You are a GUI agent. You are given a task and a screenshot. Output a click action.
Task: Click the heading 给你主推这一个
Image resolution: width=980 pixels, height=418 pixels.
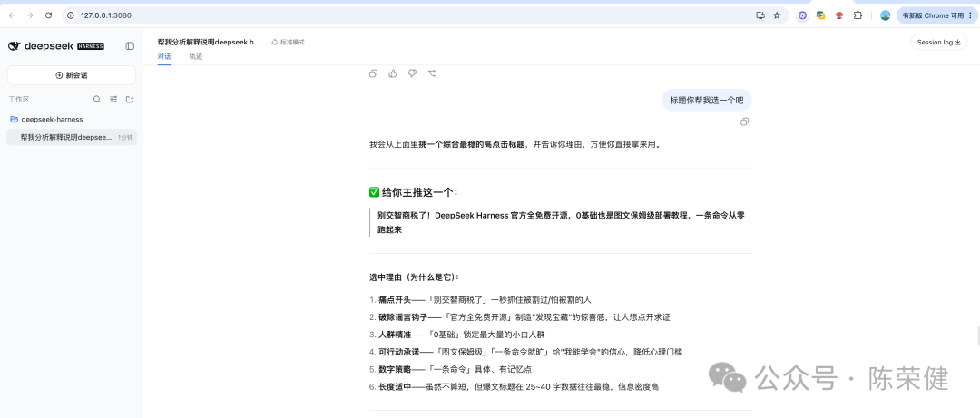413,192
